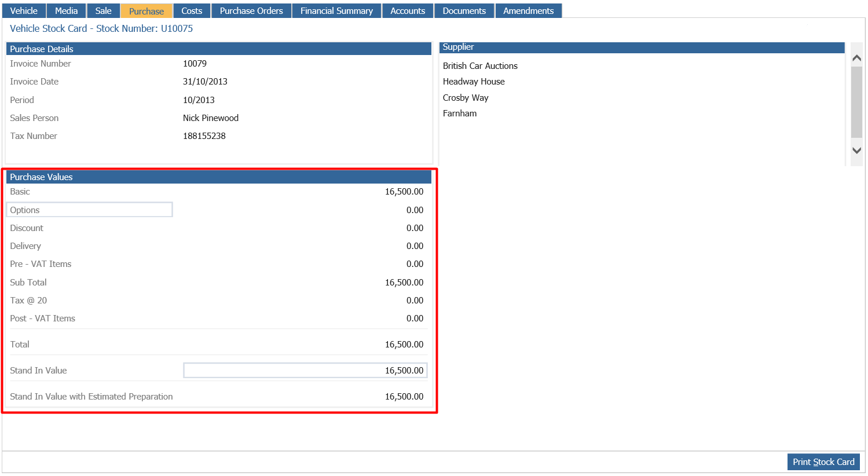The width and height of the screenshot is (868, 476).
Task: Select the Options field in Purchase Values
Action: [x=90, y=210]
